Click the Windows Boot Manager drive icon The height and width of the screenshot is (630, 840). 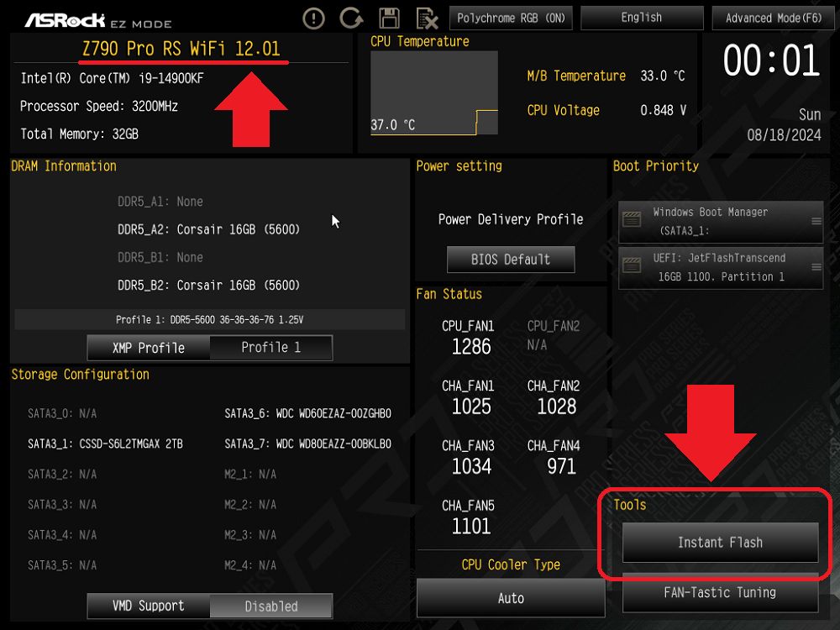(632, 219)
